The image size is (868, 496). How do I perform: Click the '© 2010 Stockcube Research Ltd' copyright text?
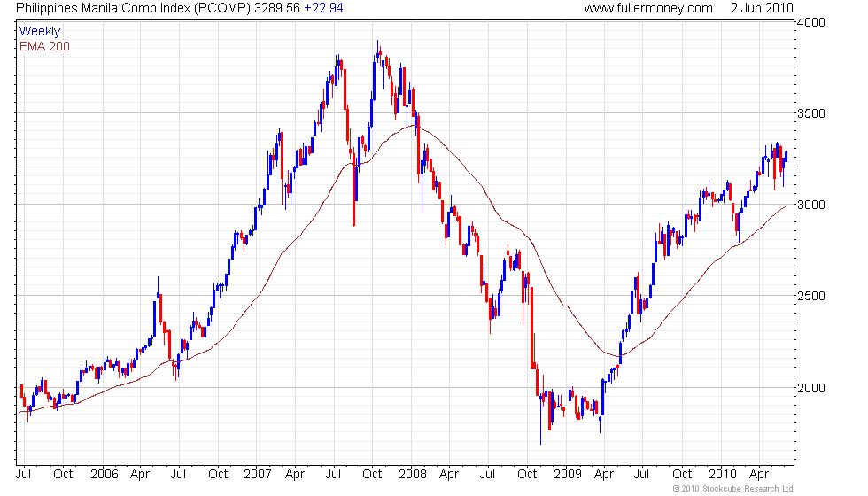coord(732,489)
